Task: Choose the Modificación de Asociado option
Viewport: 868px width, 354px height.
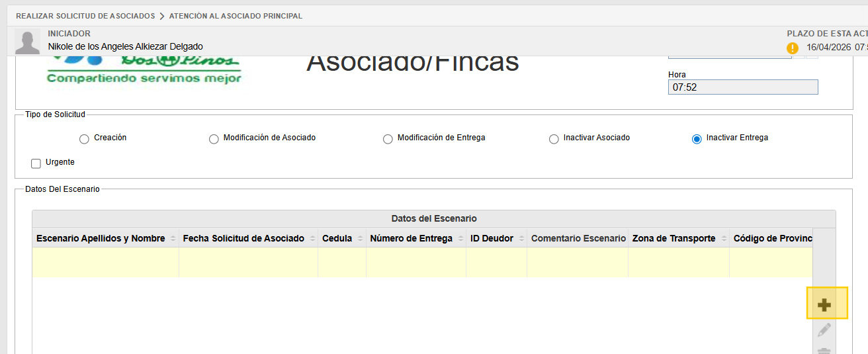Action: [x=214, y=139]
